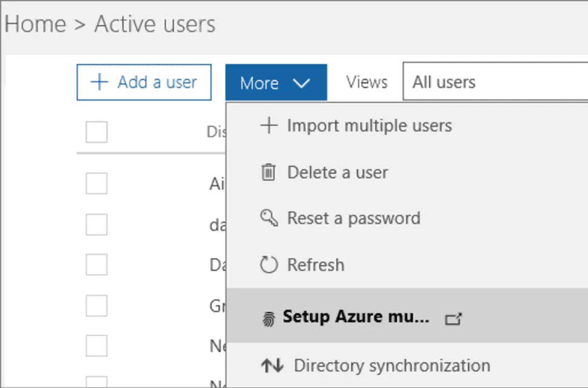This screenshot has height=388, width=588.
Task: Click the plus icon on Add a user
Action: pos(99,82)
